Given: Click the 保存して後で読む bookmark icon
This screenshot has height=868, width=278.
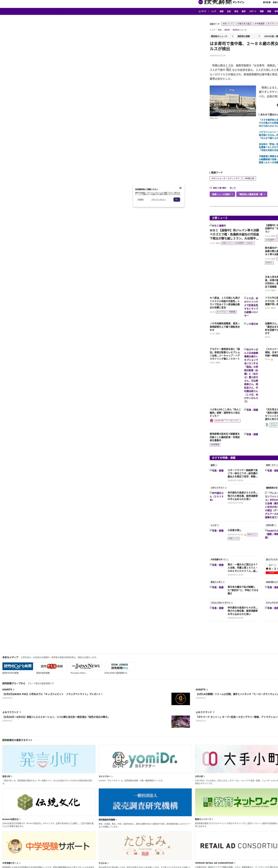Looking at the screenshot, I should tap(211, 188).
